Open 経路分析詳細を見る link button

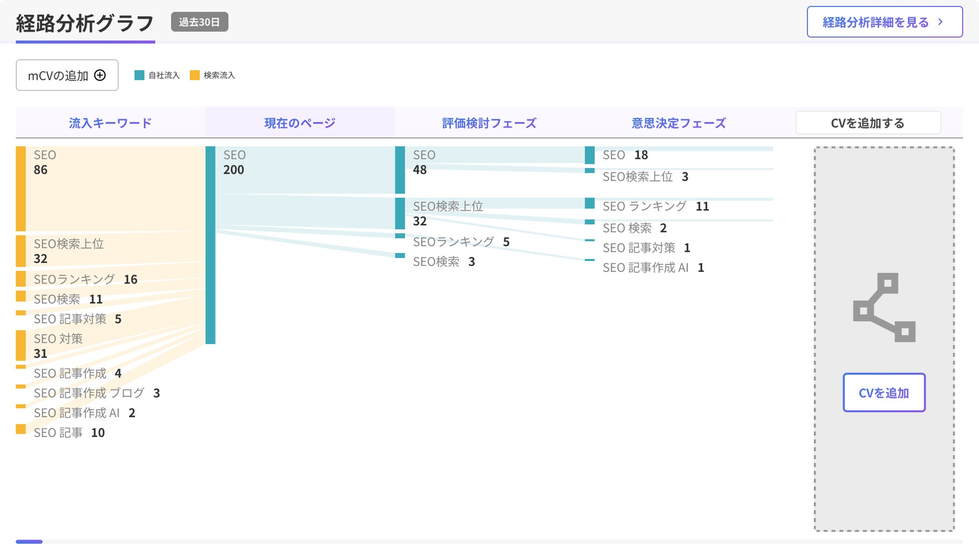pyautogui.click(x=884, y=22)
